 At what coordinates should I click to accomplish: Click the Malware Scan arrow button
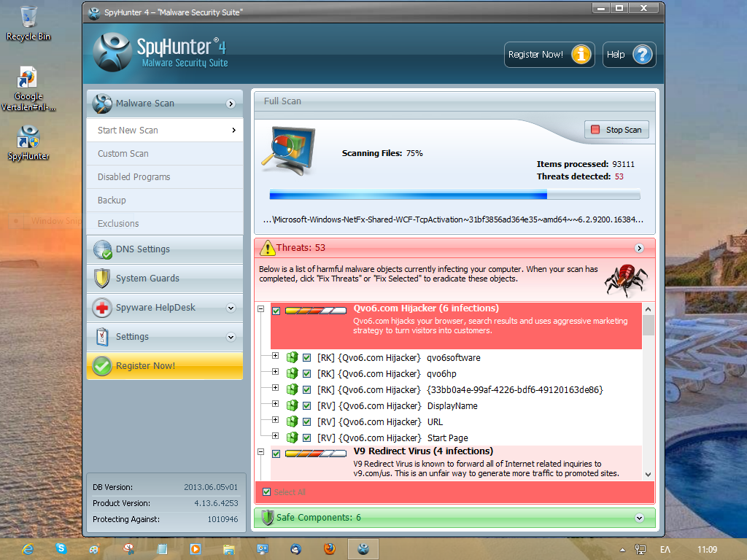pos(231,104)
